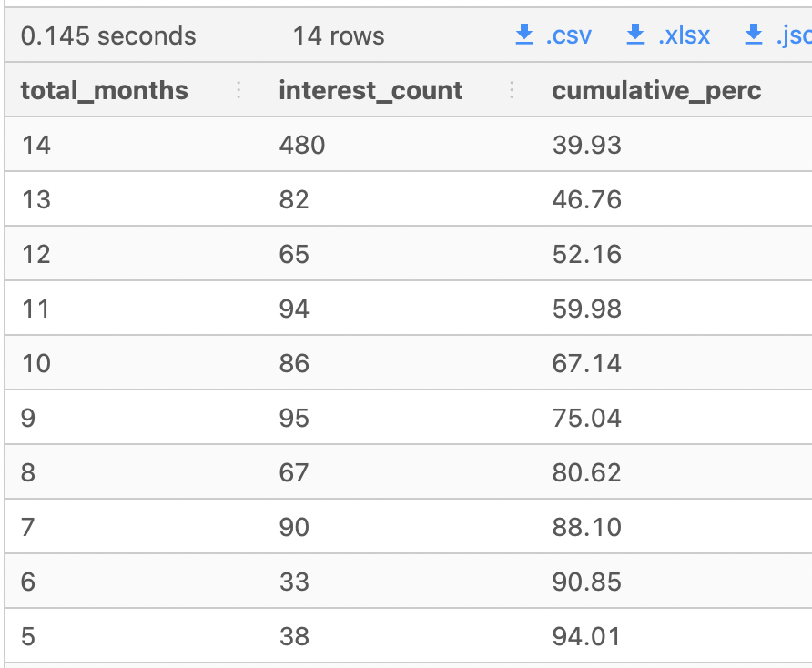The width and height of the screenshot is (812, 668).
Task: Click the download arrow beside .csv
Action: coord(523,35)
